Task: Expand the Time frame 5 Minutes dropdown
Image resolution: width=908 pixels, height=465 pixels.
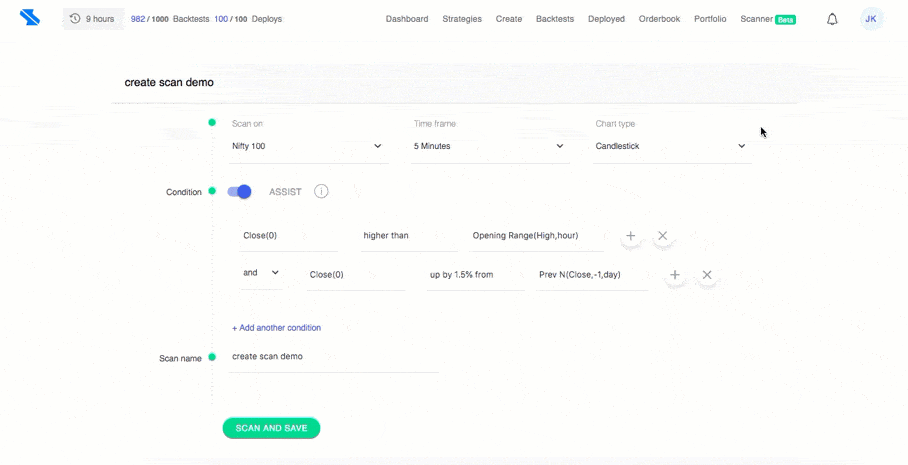Action: [x=490, y=147]
